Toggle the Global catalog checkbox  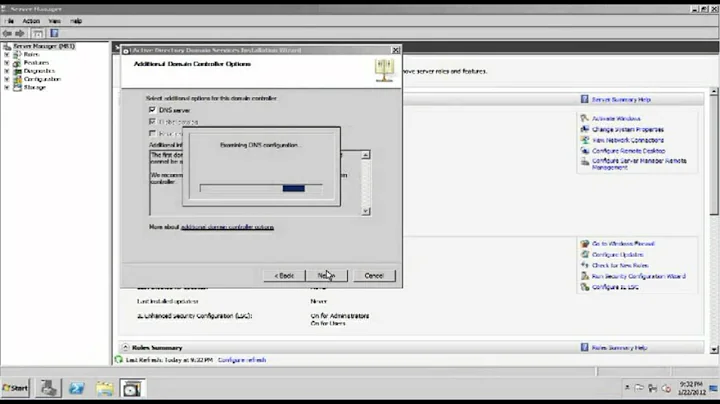pos(152,122)
